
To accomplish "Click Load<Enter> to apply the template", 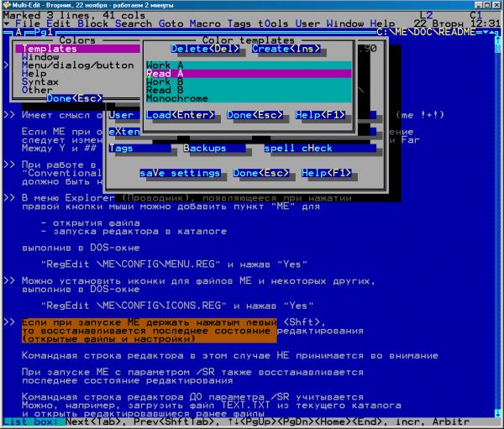I will pyautogui.click(x=181, y=114).
